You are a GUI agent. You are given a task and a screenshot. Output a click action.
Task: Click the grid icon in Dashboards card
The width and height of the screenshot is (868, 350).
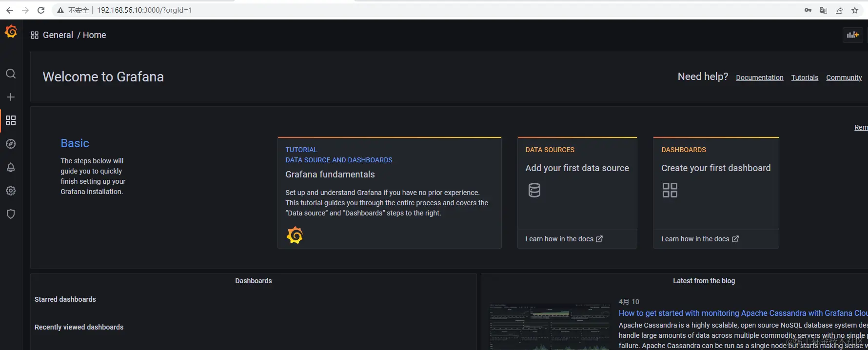point(670,190)
